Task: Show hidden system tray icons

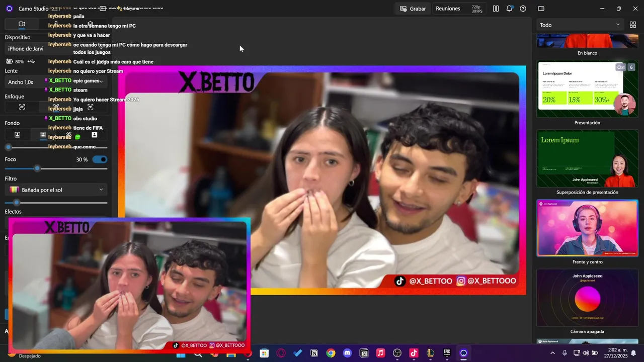Action: [552, 353]
